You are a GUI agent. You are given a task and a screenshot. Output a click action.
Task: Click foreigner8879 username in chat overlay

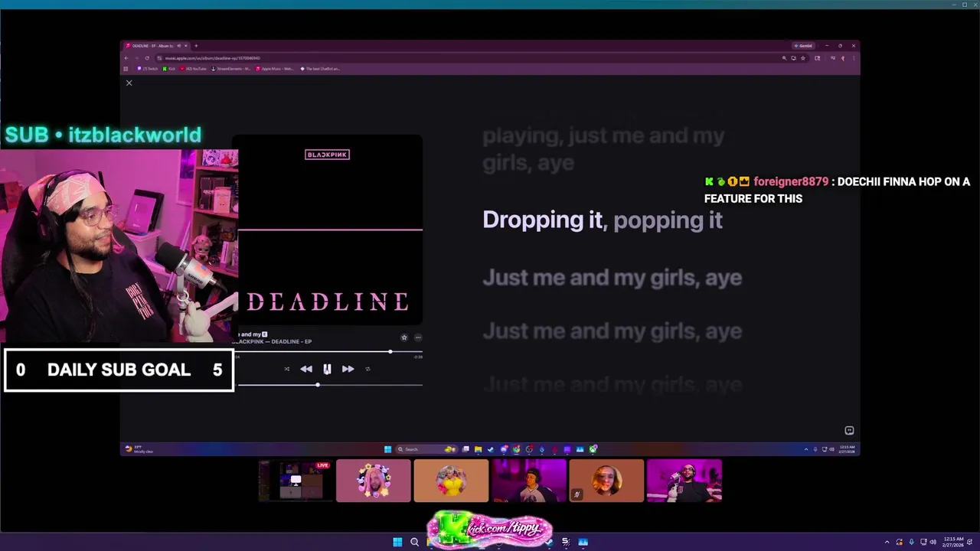[x=791, y=181]
